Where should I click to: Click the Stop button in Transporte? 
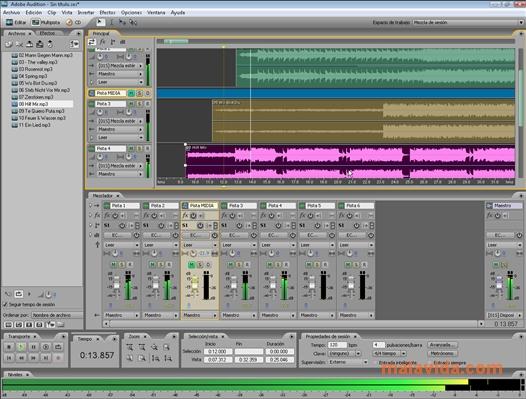click(x=9, y=347)
